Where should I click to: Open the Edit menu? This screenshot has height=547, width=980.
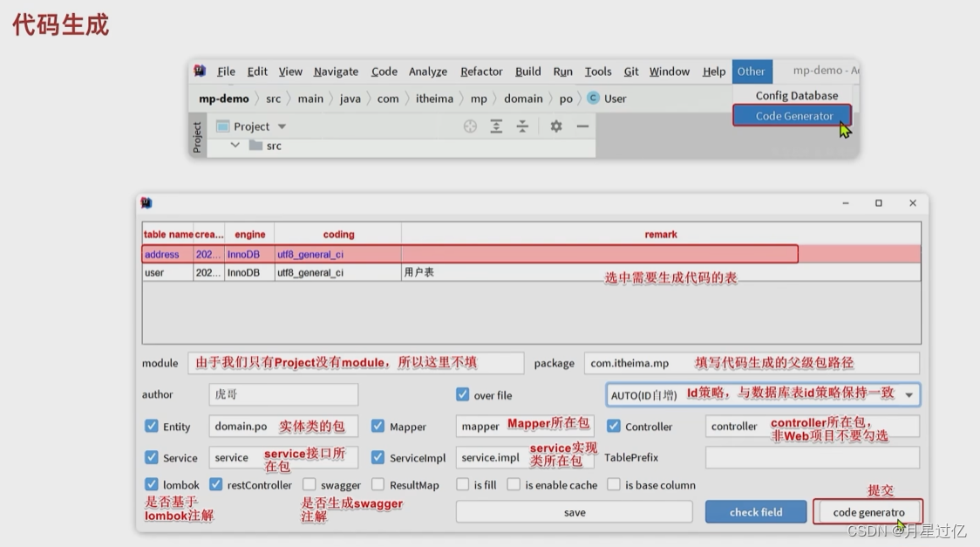(257, 72)
